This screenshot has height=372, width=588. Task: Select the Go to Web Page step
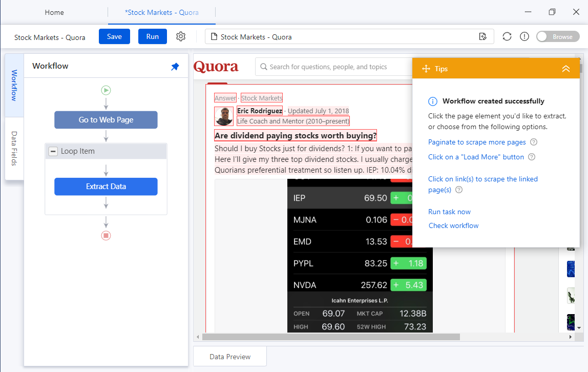(106, 119)
